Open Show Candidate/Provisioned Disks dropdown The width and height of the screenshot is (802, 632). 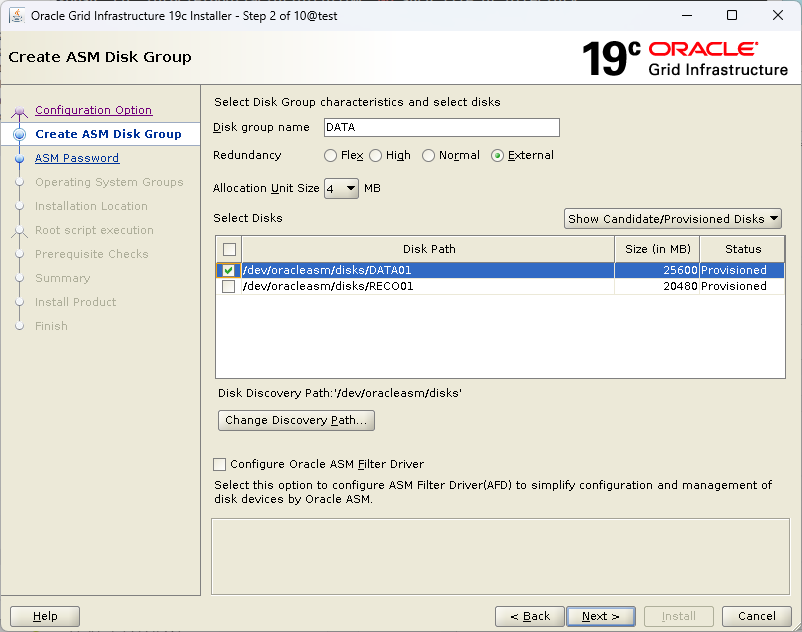point(673,219)
